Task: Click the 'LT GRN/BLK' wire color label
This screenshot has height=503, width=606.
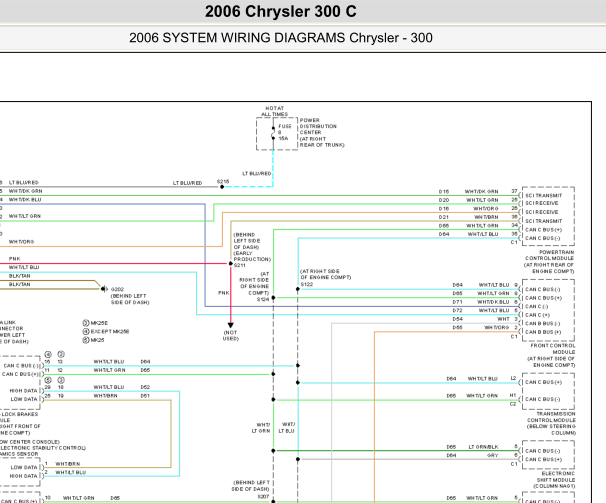Action: 483,447
